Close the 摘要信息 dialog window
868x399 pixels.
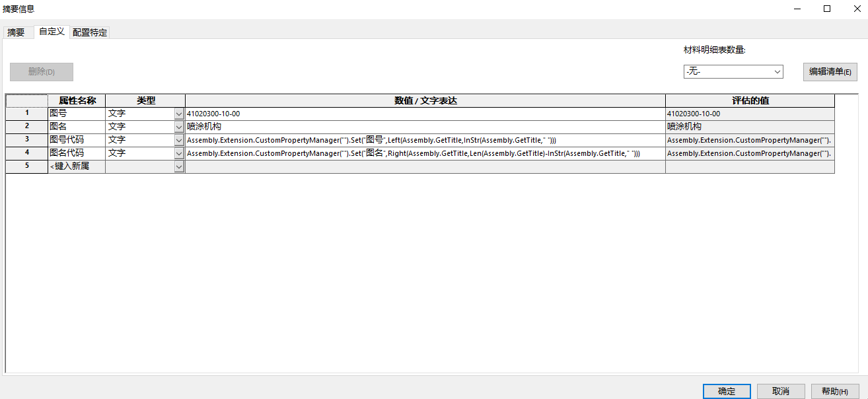[857, 9]
